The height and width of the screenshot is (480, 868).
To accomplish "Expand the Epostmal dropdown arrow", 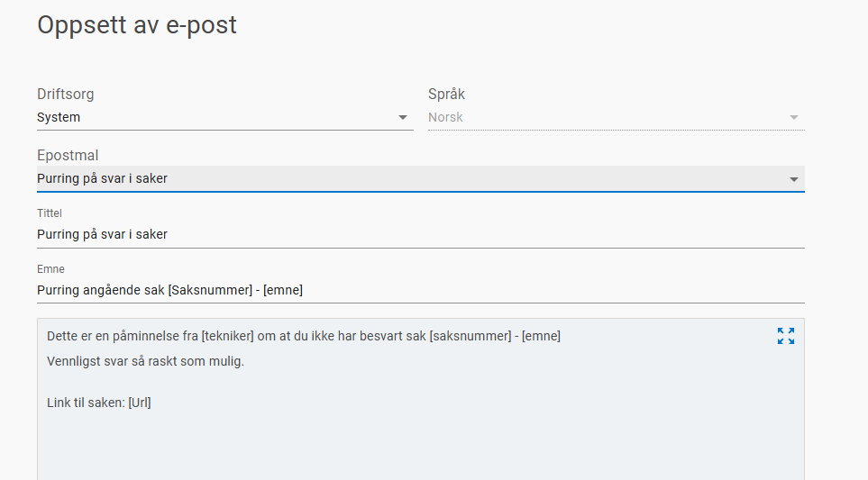I will pyautogui.click(x=793, y=179).
